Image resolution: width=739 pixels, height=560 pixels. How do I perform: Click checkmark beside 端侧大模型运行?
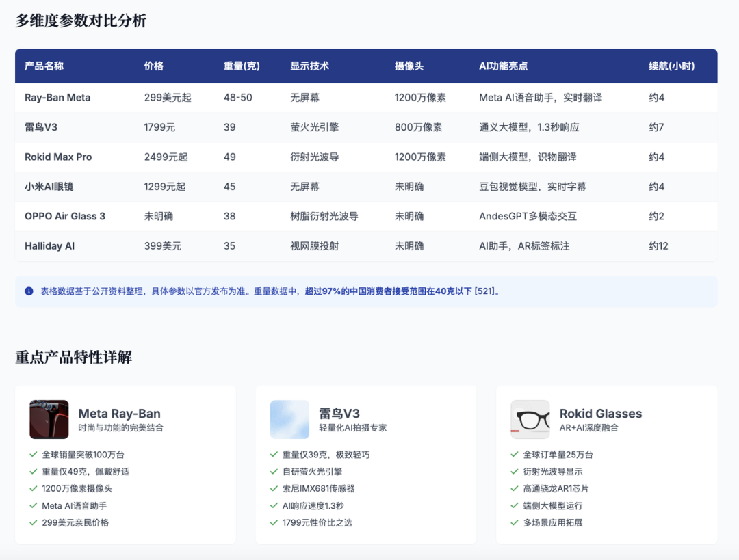tap(515, 505)
